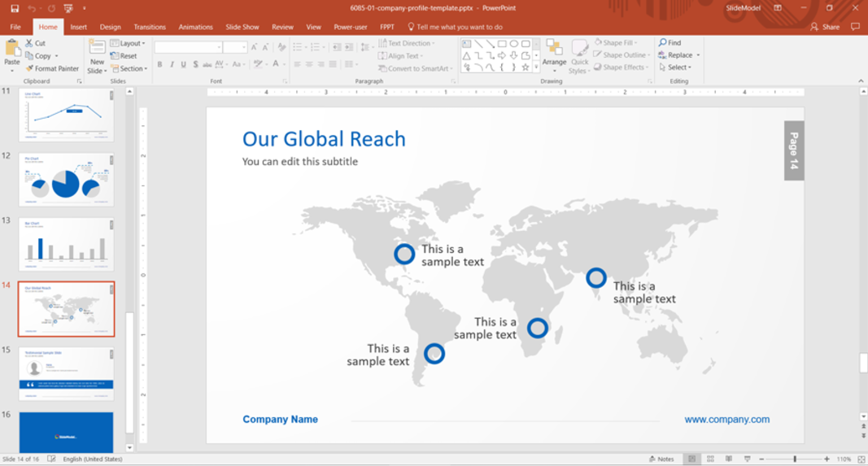The height and width of the screenshot is (466, 868).
Task: Switch to the Design tab
Action: point(110,27)
